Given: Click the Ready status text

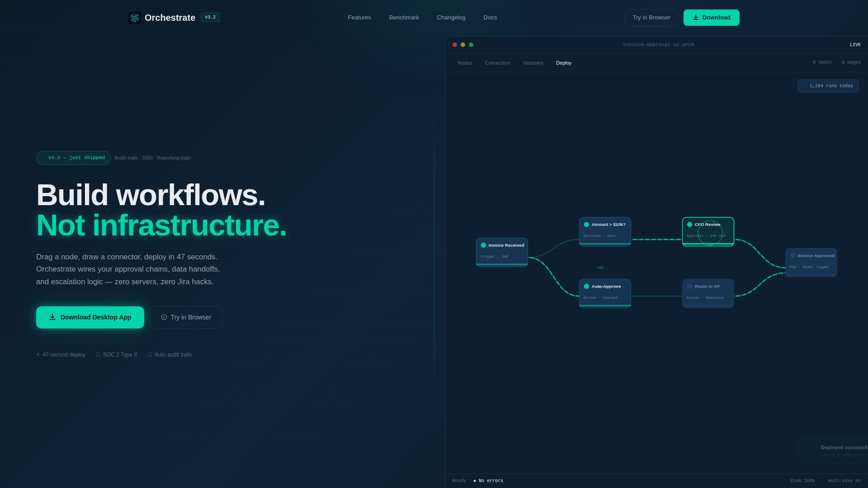Looking at the screenshot, I should tap(459, 481).
